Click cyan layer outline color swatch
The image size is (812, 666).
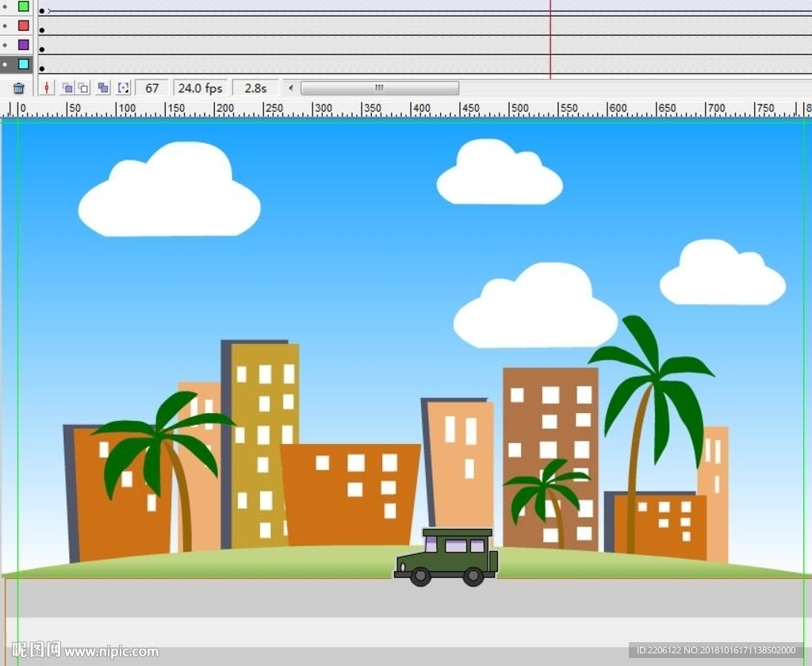[x=24, y=64]
